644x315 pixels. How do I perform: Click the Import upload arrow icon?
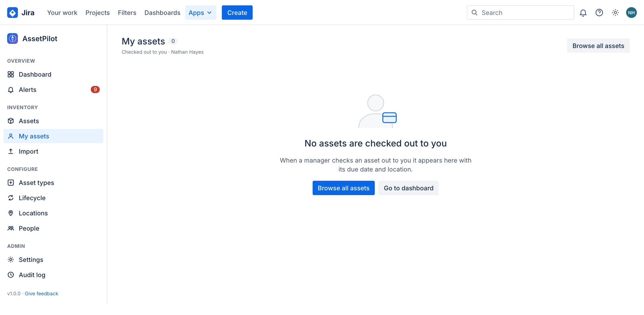pyautogui.click(x=11, y=151)
